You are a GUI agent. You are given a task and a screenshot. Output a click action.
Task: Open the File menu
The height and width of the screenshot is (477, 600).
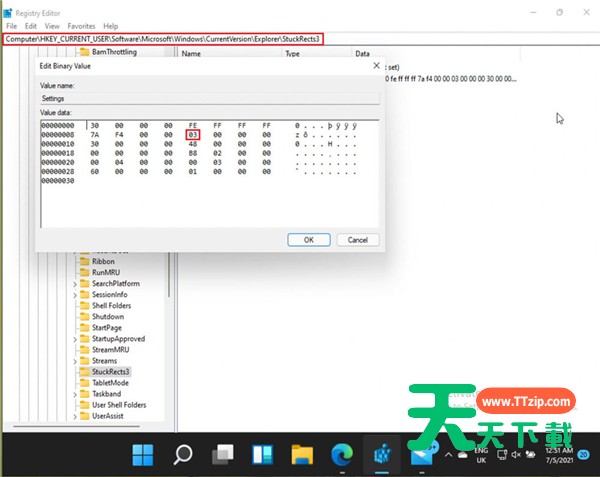coord(11,25)
